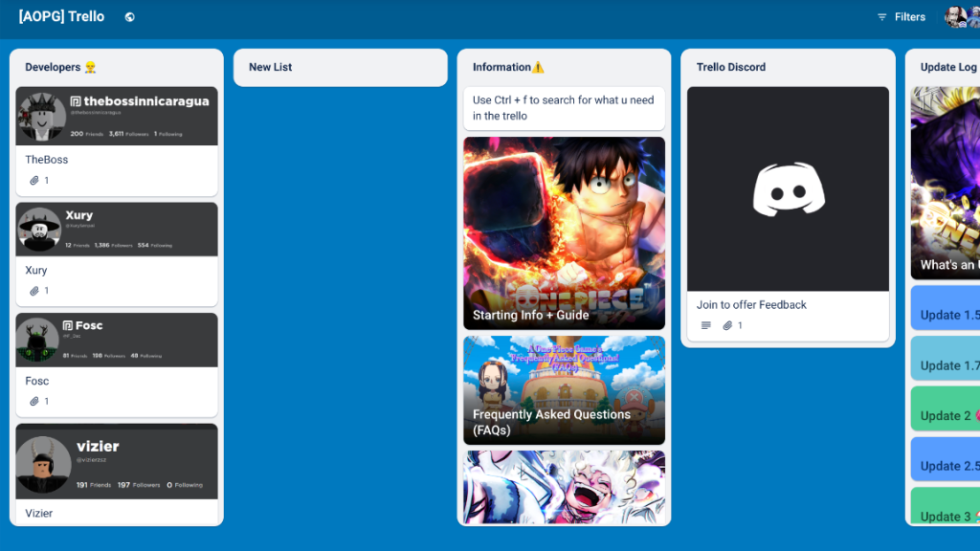Viewport: 980px width, 551px height.
Task: Click the Discord logo in Trello Discord list
Action: [787, 188]
